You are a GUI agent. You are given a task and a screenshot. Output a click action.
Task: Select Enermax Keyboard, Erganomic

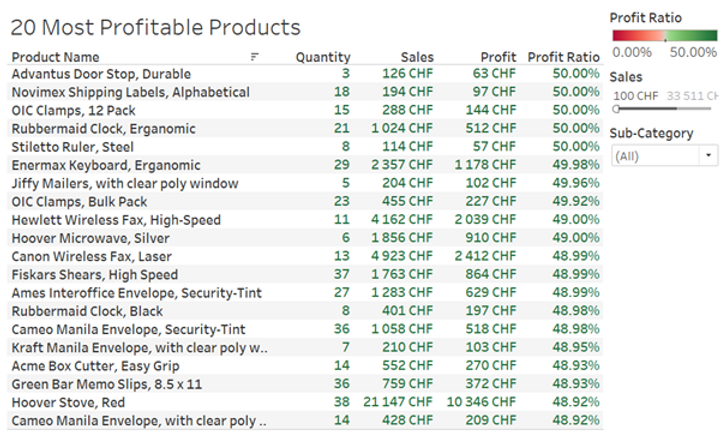[106, 165]
